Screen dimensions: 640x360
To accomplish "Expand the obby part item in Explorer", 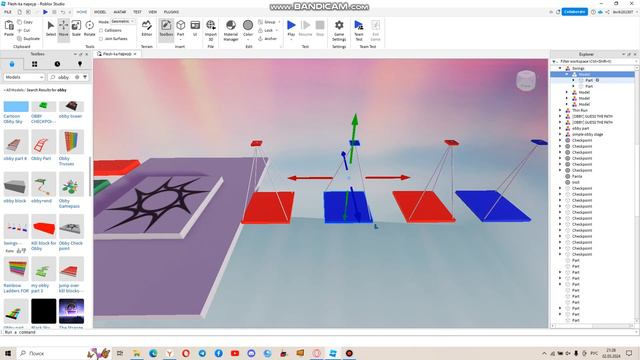I will tap(560, 128).
